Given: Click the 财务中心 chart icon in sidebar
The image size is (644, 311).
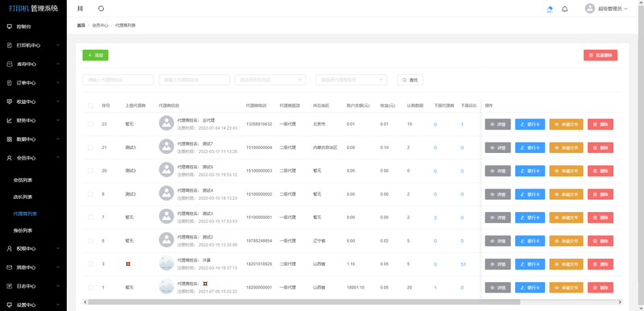Looking at the screenshot, I should (x=10, y=121).
